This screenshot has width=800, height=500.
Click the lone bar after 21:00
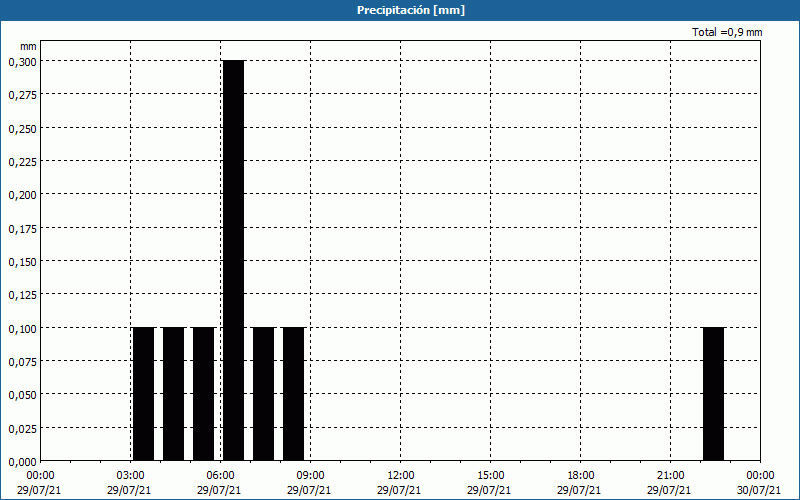713,394
